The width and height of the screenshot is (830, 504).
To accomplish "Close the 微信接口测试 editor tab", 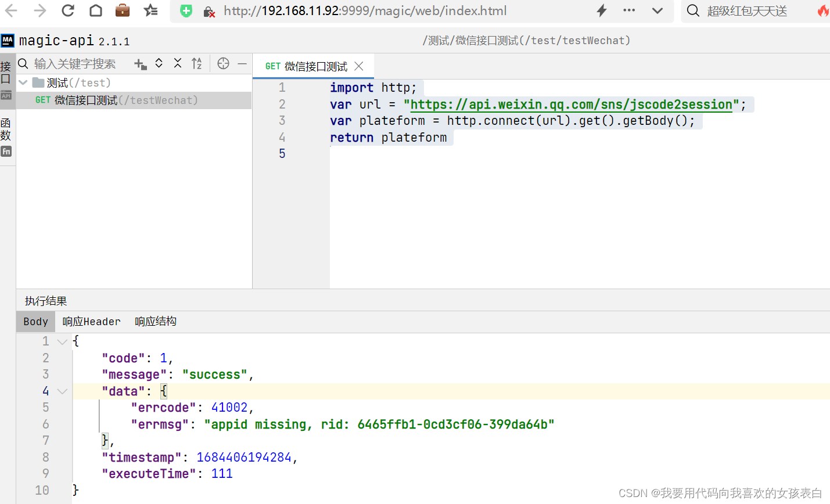I will coord(359,66).
